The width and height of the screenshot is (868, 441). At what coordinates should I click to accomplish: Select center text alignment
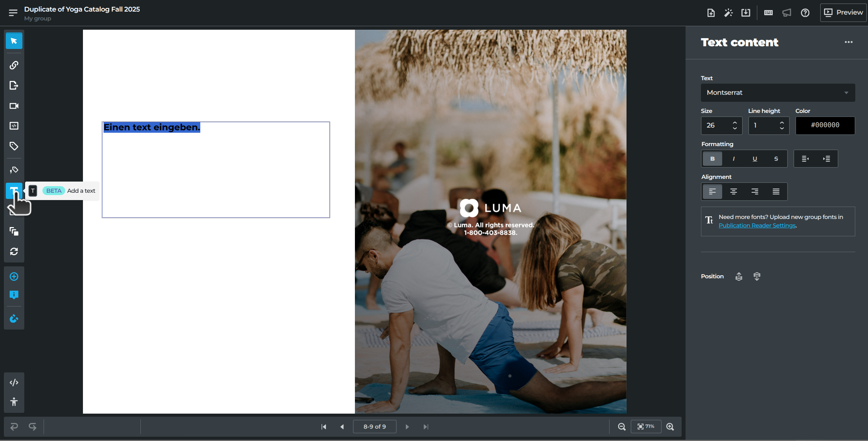[733, 192]
